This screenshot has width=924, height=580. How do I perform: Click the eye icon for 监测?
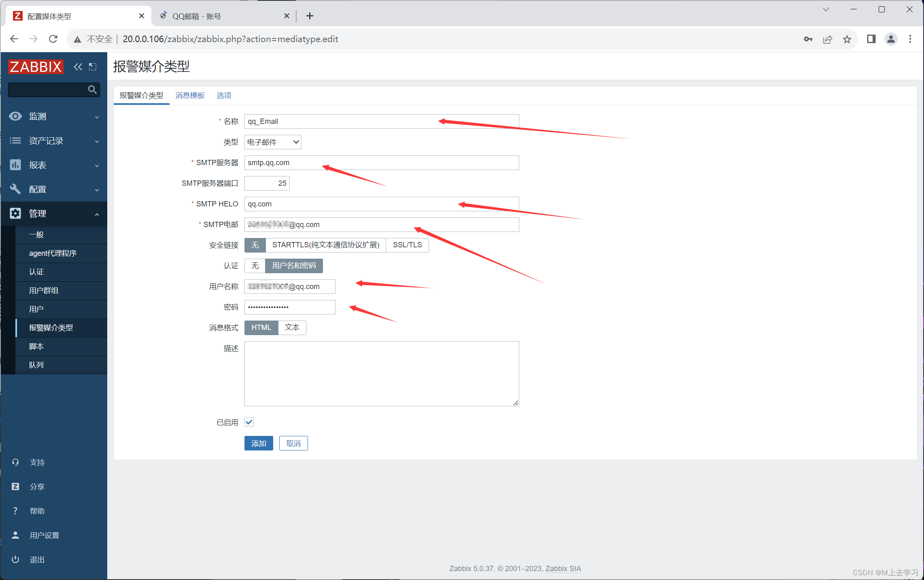15,117
